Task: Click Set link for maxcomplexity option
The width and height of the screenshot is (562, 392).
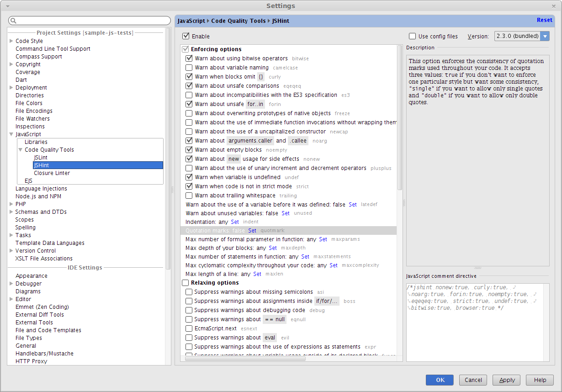Action: click(334, 265)
